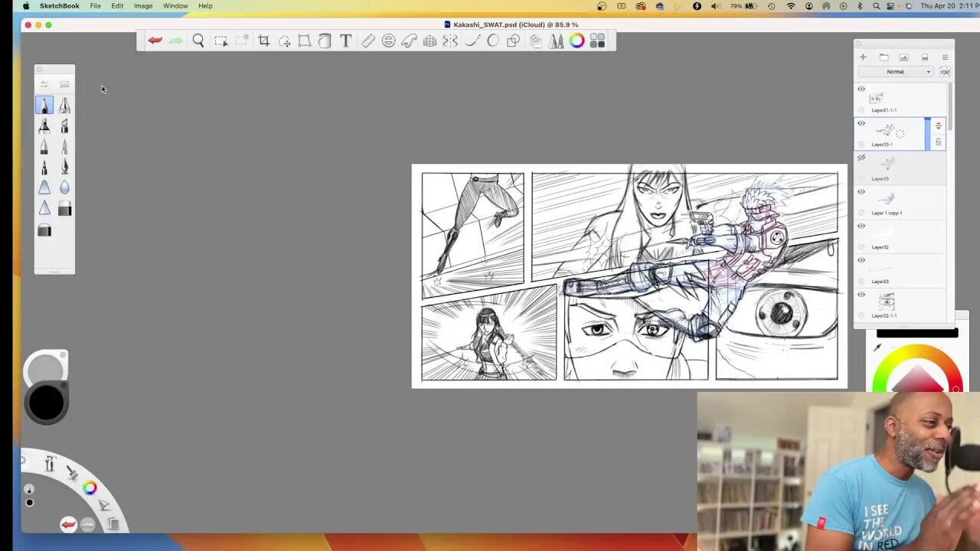Open the Image menu
The image size is (980, 551).
[x=143, y=6]
